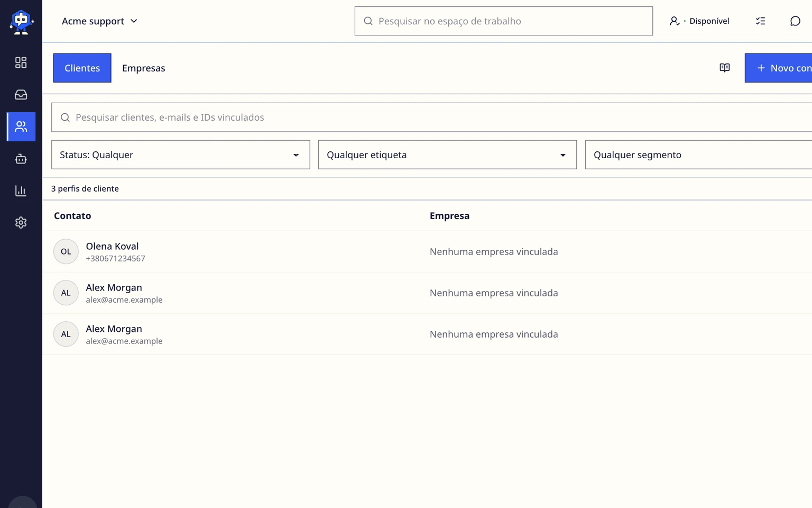Viewport: 812px width, 508px height.
Task: Open the Disponível availability status menu
Action: click(x=699, y=21)
